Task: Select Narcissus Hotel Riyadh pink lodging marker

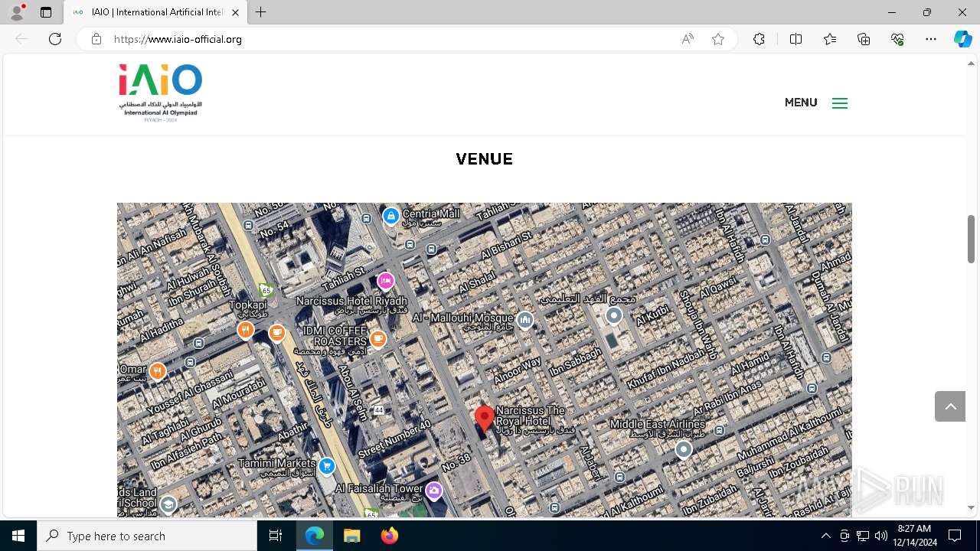Action: click(386, 281)
